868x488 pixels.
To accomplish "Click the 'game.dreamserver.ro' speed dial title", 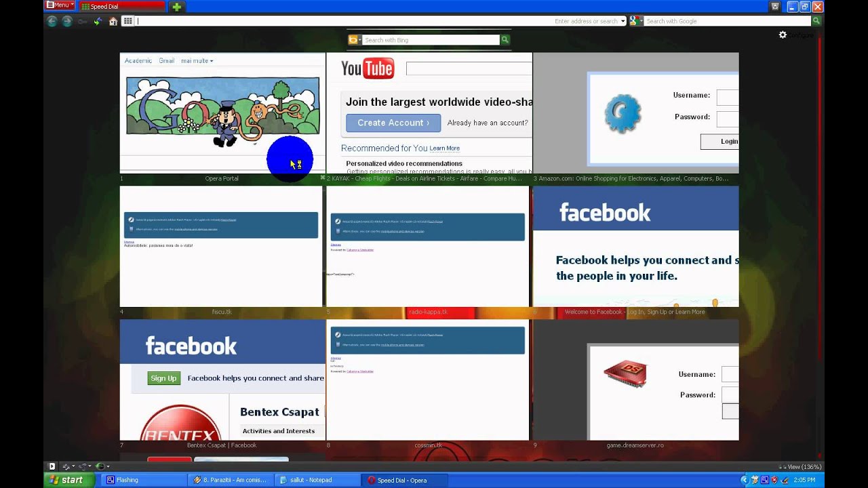I will tap(635, 446).
